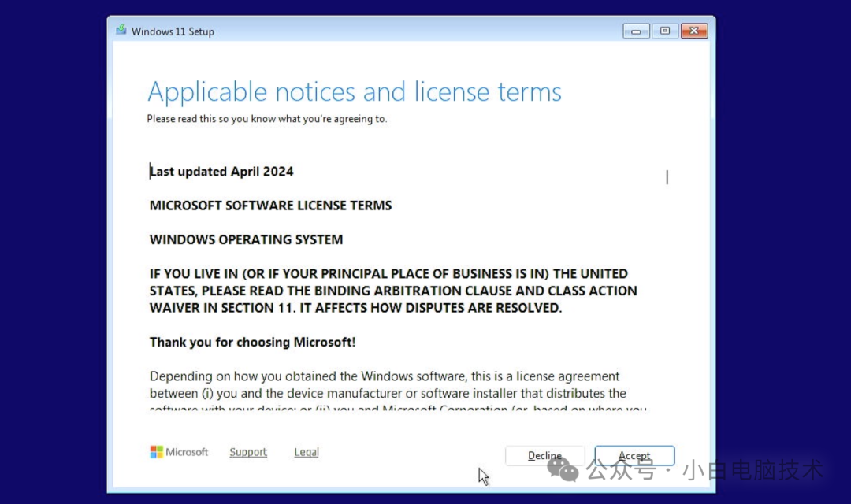Click 'Please read this so you know' subtitle
The height and width of the screenshot is (504, 851).
266,119
